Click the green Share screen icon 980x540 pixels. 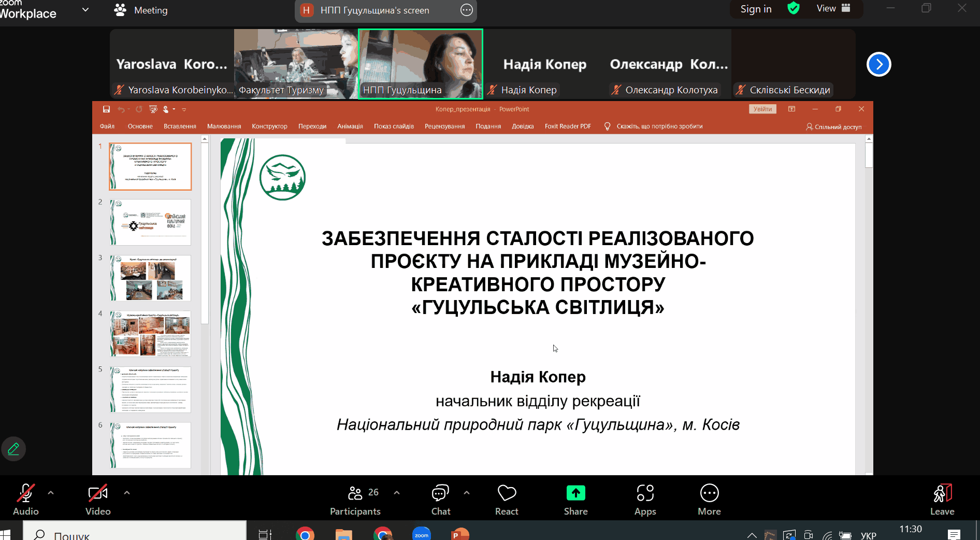click(575, 493)
